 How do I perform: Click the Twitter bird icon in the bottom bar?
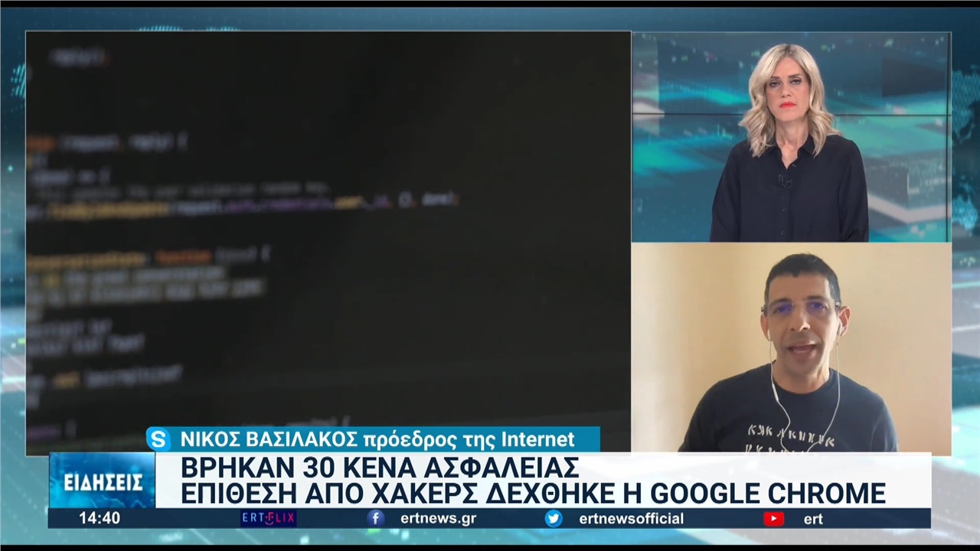pos(554,518)
